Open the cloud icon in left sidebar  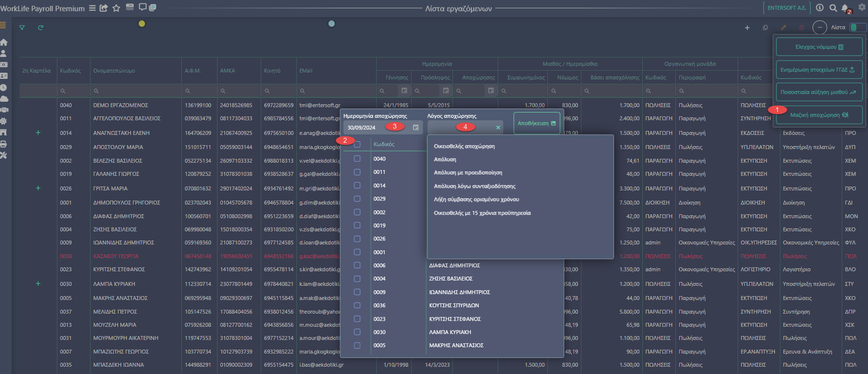pyautogui.click(x=4, y=99)
